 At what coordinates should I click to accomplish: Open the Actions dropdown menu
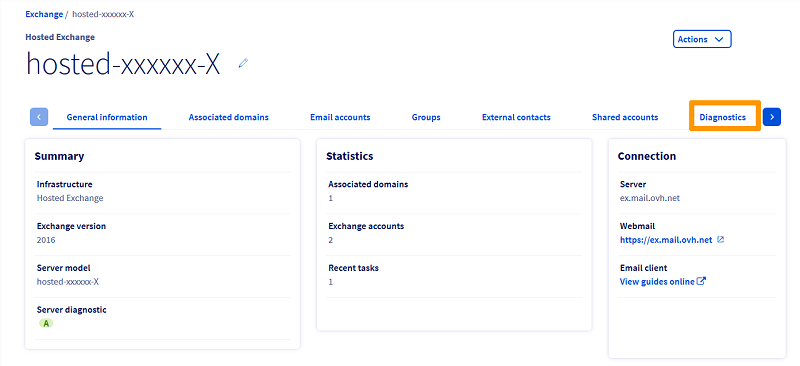tap(702, 39)
